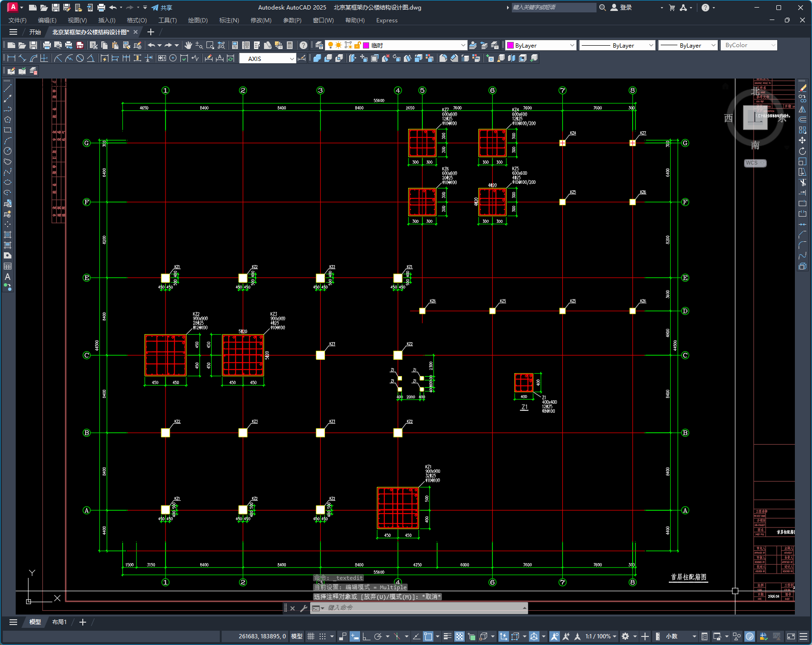Open the 绘图(D) menu

(198, 20)
